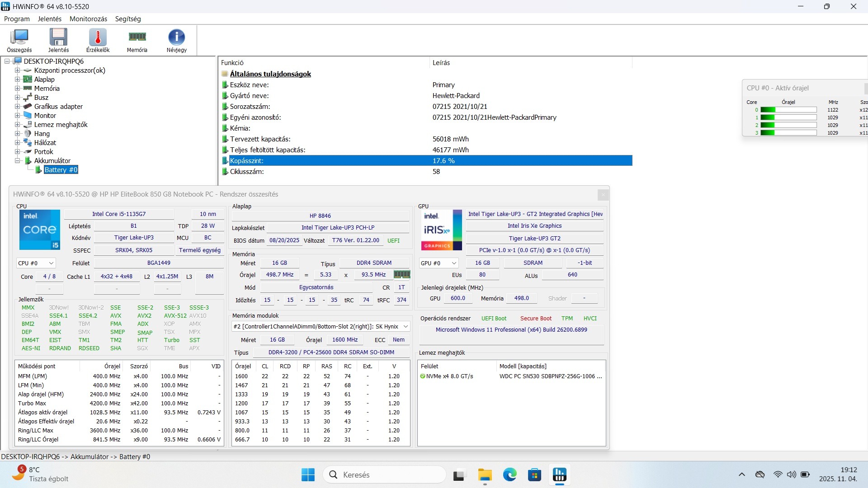Click the HWiNFO icon in taskbar
The height and width of the screenshot is (488, 868).
pyautogui.click(x=559, y=475)
